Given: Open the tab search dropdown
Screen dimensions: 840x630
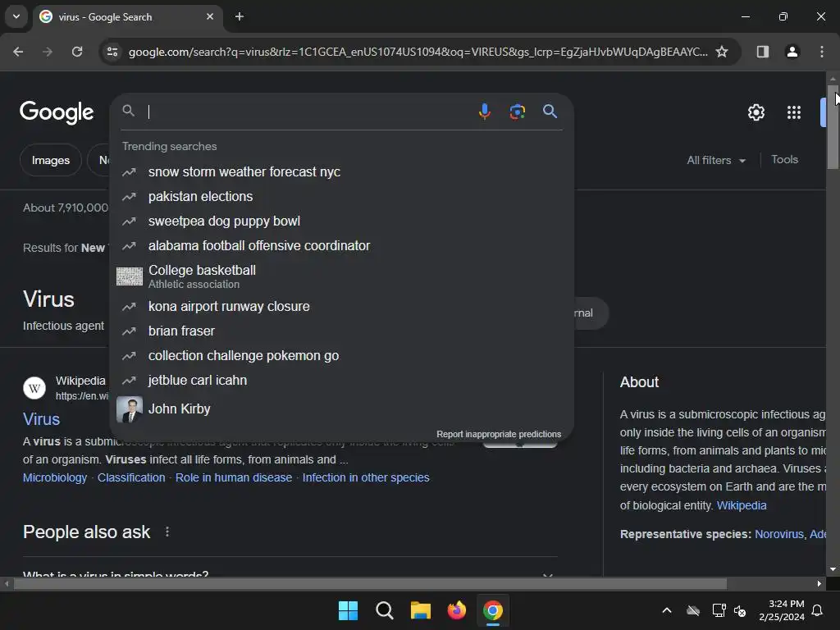Looking at the screenshot, I should click(x=16, y=16).
